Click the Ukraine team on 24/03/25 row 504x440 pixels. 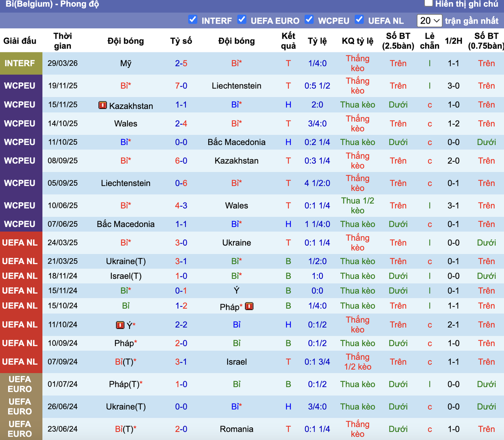click(x=237, y=242)
